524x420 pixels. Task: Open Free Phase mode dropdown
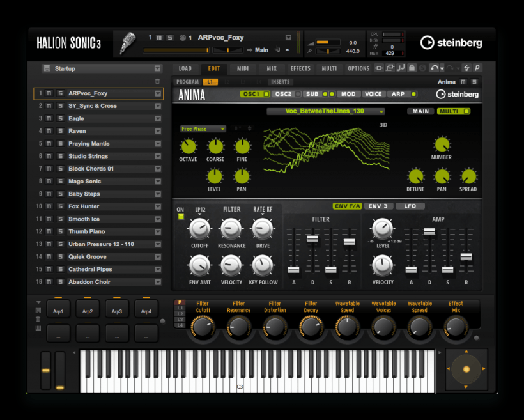[x=203, y=128]
